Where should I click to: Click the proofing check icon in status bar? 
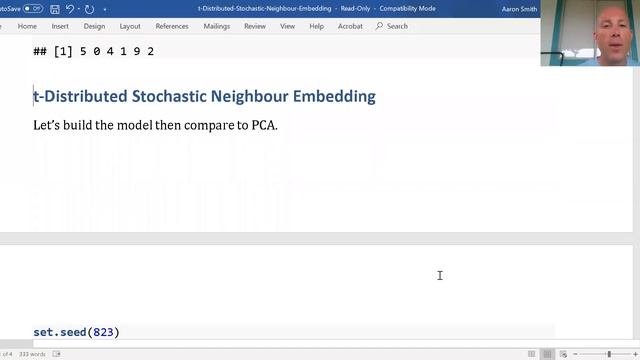coord(56,354)
